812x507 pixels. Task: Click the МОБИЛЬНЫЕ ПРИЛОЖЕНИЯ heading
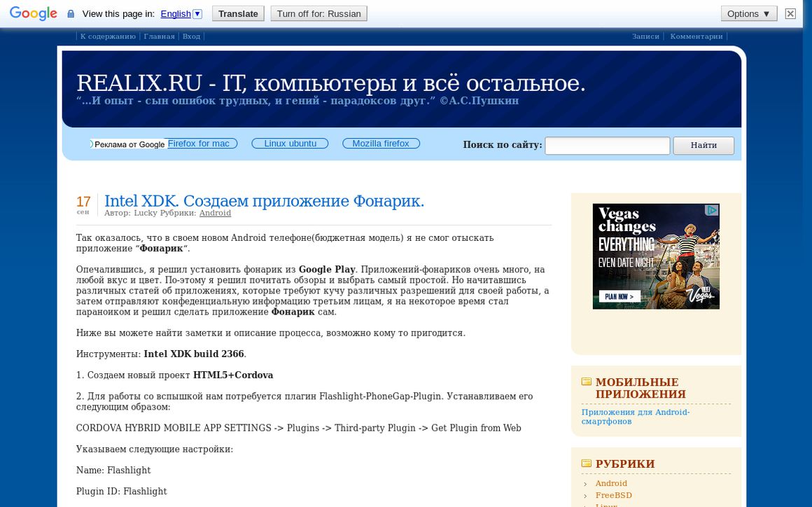pos(640,388)
